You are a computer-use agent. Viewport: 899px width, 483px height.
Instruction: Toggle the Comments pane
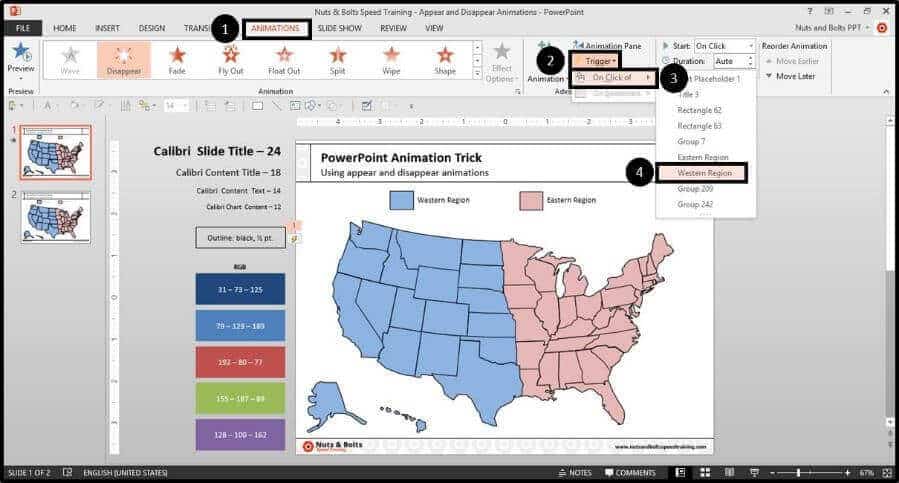630,473
